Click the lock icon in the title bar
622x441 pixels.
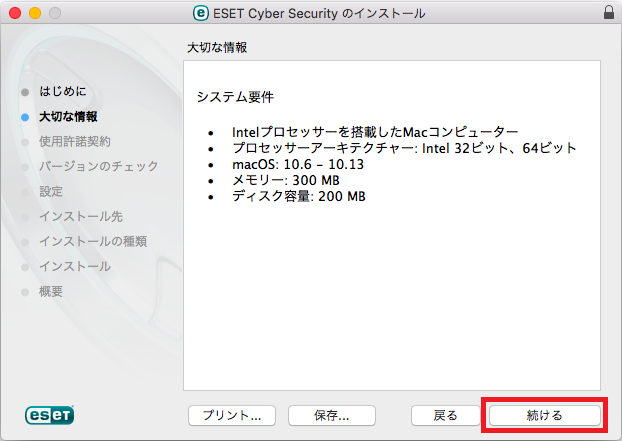pos(609,13)
